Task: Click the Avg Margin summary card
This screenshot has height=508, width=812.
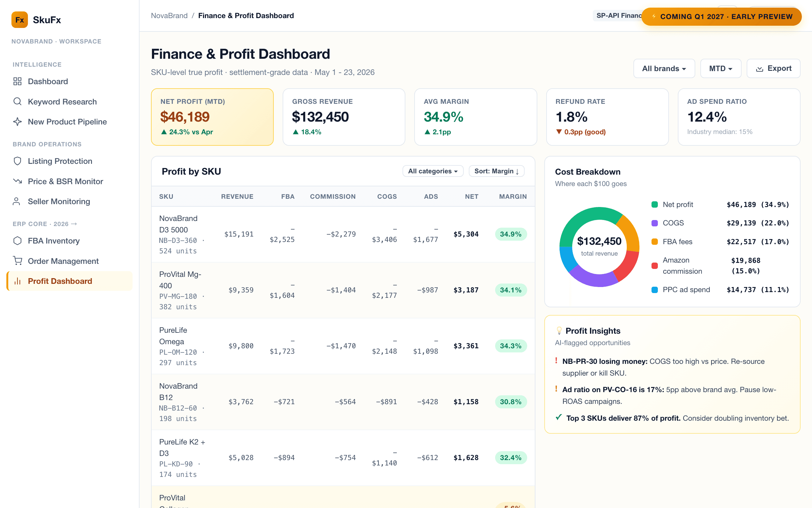Action: point(475,117)
